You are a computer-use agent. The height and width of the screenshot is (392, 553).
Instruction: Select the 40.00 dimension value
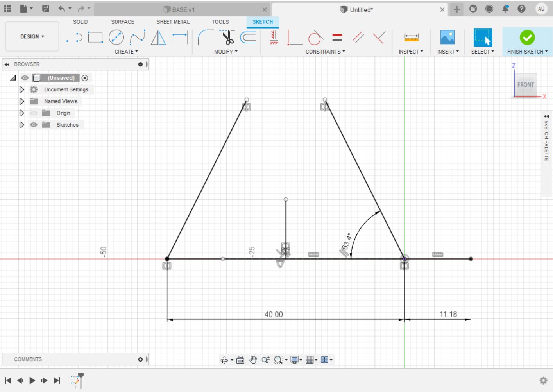273,314
